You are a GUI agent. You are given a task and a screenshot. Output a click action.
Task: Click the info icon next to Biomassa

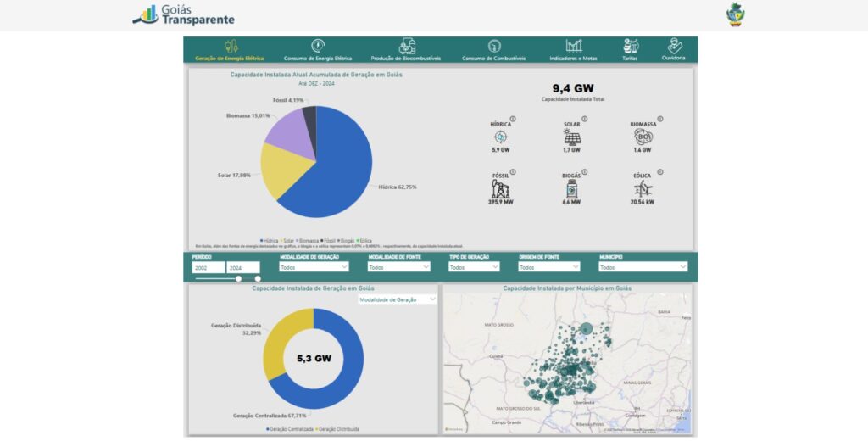point(660,119)
